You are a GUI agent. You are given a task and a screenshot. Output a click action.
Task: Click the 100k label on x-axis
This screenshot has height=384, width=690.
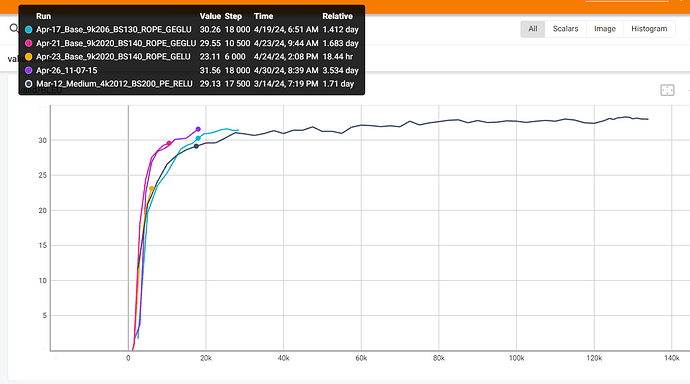click(x=516, y=358)
